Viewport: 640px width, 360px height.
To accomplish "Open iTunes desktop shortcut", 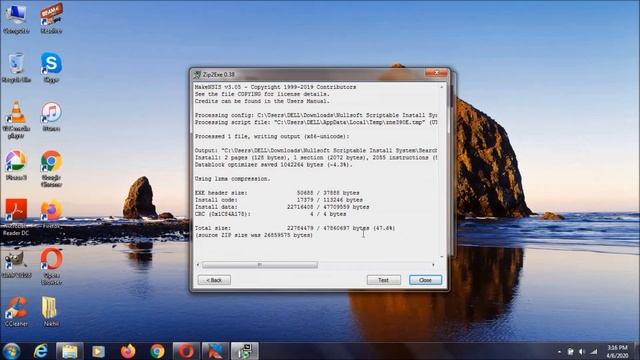I will [51, 117].
